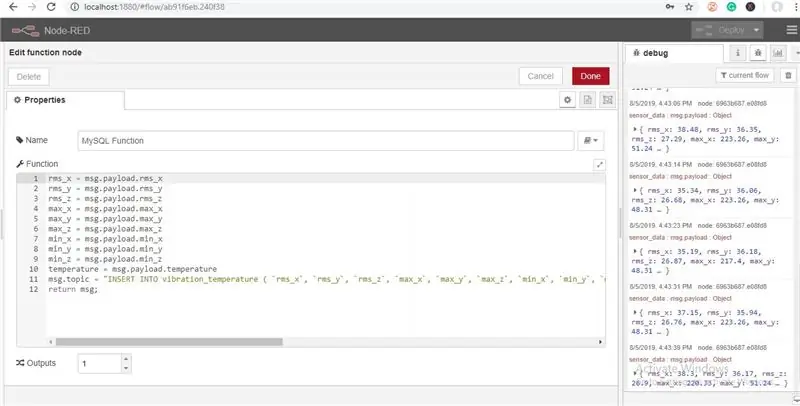Open node settings gear icon
This screenshot has height=406, width=800.
point(567,100)
